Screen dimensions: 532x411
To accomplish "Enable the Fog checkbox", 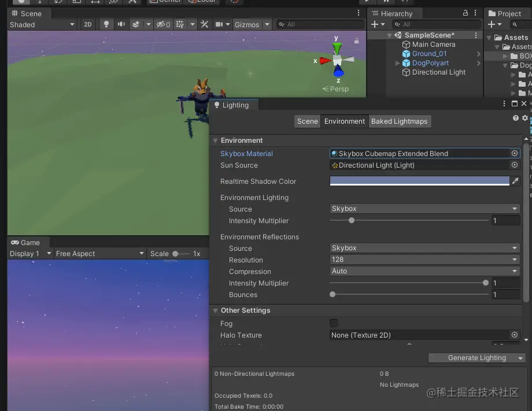I will pyautogui.click(x=334, y=323).
